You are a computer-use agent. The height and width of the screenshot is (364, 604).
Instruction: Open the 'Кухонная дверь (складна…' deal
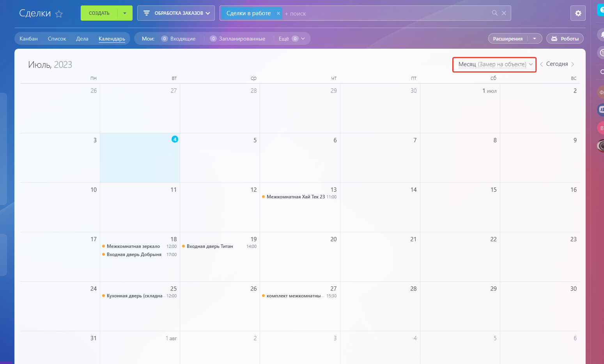click(x=139, y=296)
